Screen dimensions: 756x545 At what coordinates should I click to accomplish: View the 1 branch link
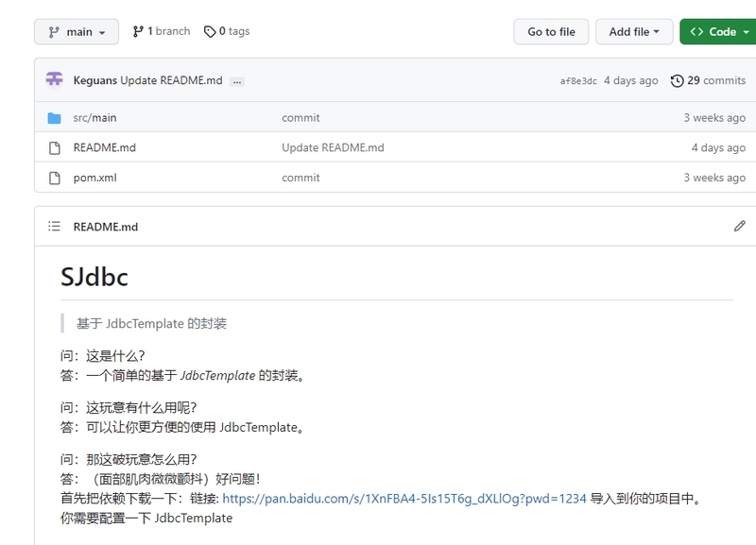click(x=162, y=31)
